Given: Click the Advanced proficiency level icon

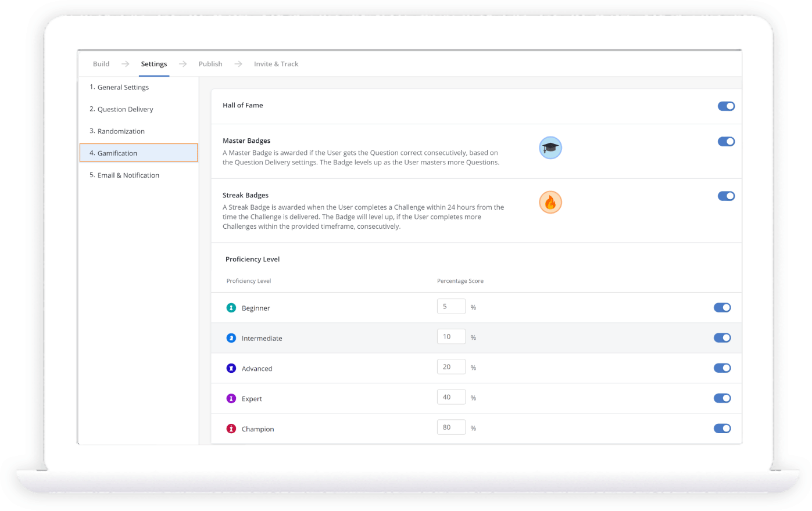Looking at the screenshot, I should (231, 368).
